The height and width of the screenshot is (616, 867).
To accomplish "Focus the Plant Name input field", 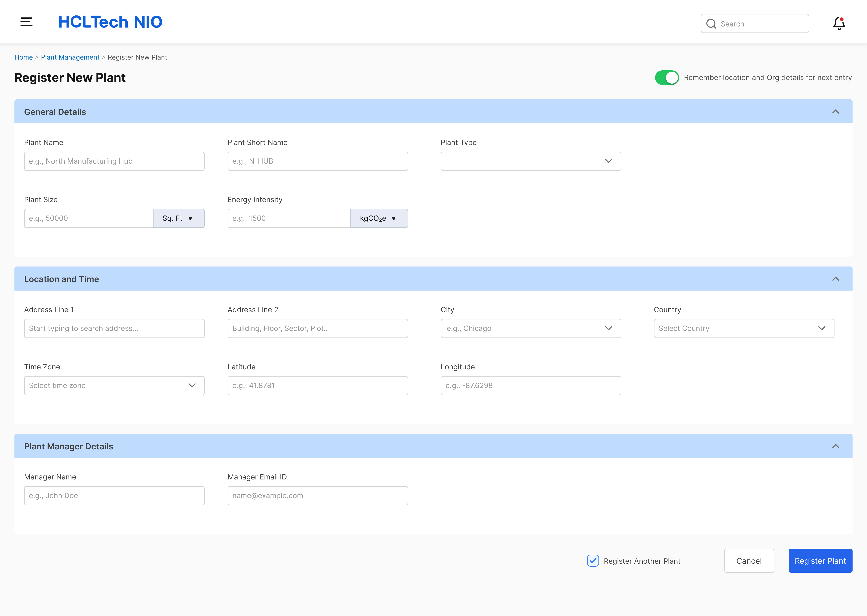I will [114, 161].
